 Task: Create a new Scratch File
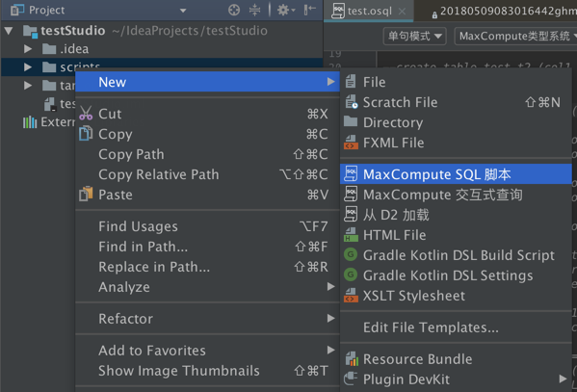456,102
